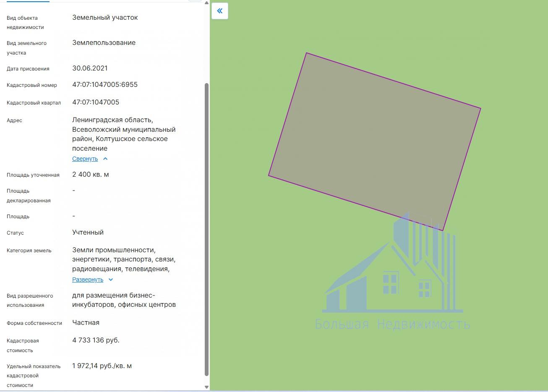Viewport: 548px width, 392px height.
Task: Click the ownership form value Частная
Action: point(86,323)
